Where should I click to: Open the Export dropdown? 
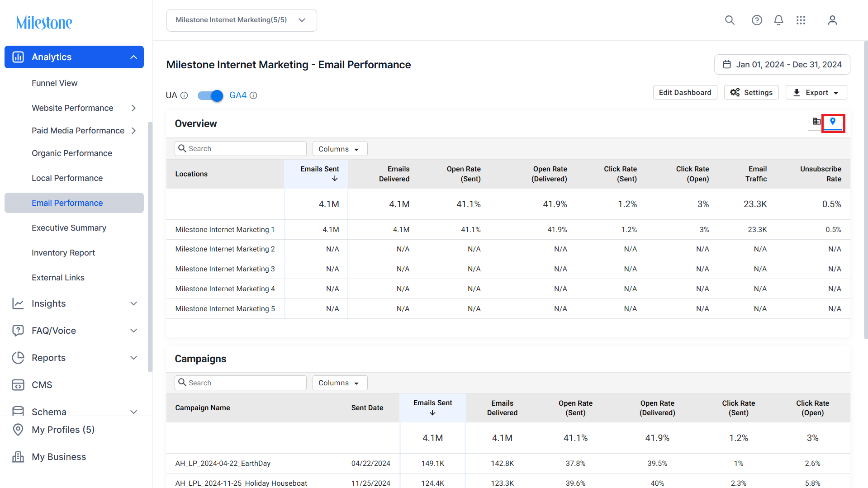816,92
